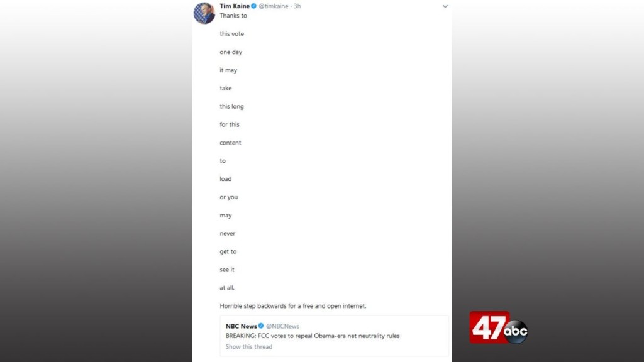
Task: Click the 'one day' tweet line
Action: coord(231,52)
